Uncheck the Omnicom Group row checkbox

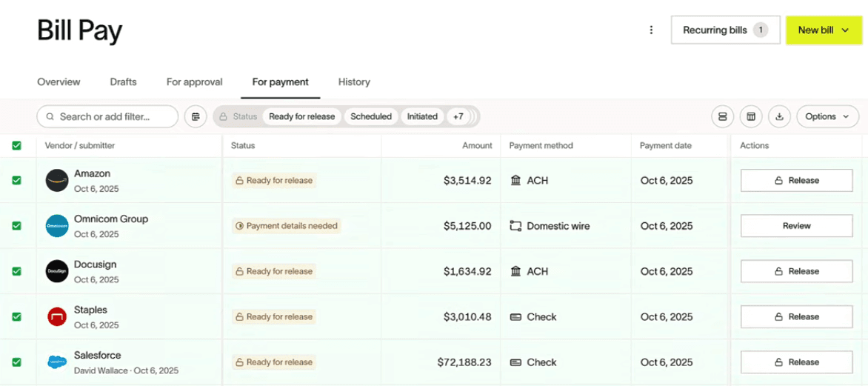(16, 226)
